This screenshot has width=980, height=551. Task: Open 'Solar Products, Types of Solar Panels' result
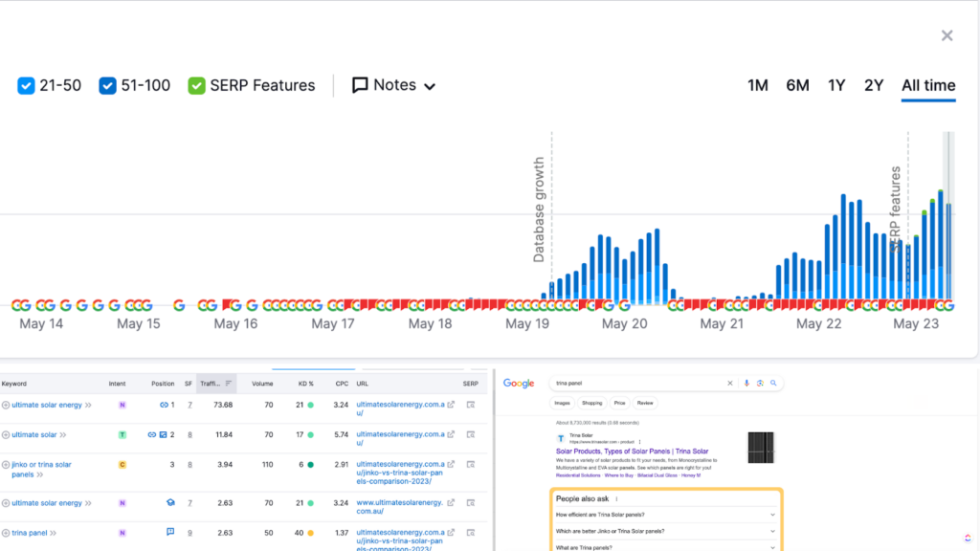tap(632, 451)
